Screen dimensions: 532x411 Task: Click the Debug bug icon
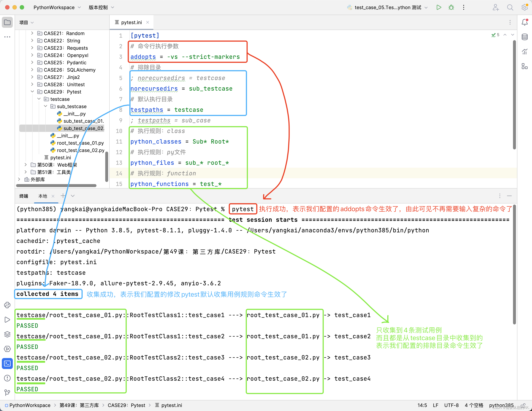pos(451,7)
